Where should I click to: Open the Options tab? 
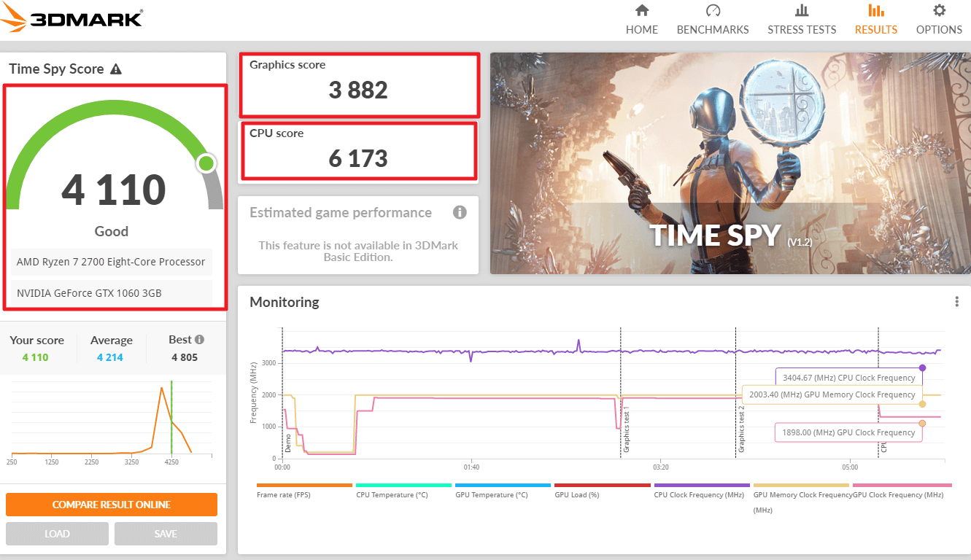(939, 20)
